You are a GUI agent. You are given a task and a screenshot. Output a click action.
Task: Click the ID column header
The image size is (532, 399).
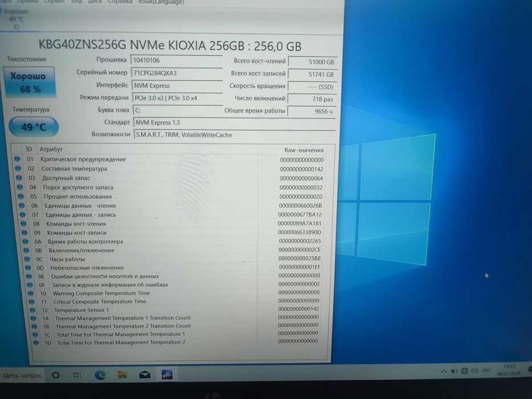pos(29,149)
